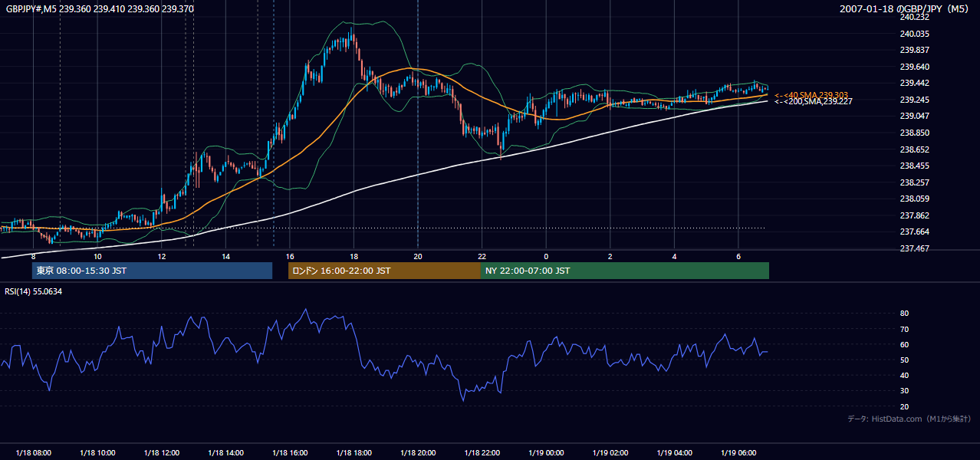Click price axis label 240.232
The height and width of the screenshot is (460, 980).
[915, 17]
